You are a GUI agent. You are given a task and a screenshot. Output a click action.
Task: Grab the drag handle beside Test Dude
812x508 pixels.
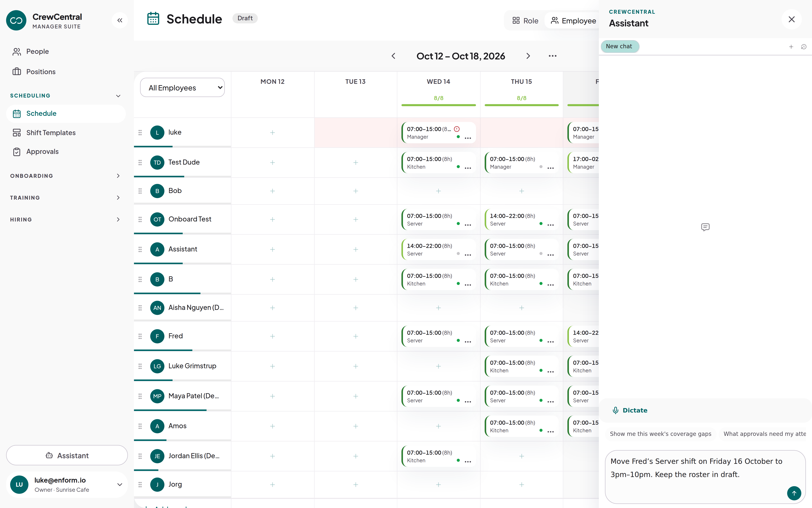tap(140, 163)
